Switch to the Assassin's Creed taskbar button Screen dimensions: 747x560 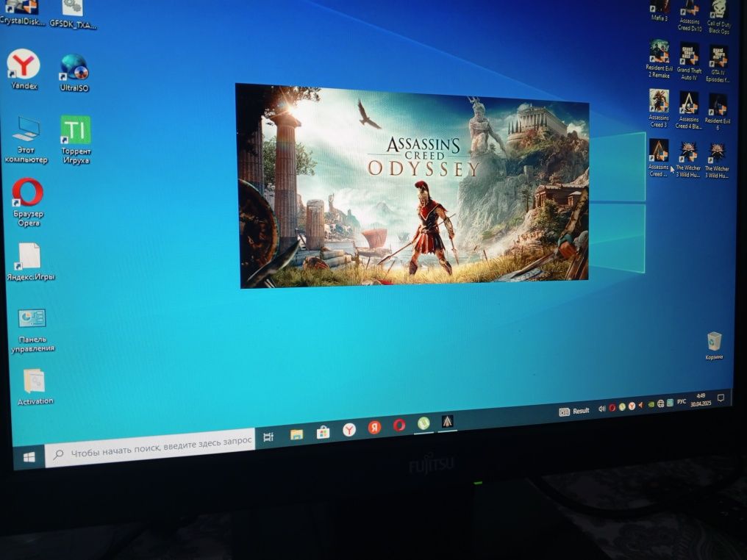pyautogui.click(x=447, y=421)
